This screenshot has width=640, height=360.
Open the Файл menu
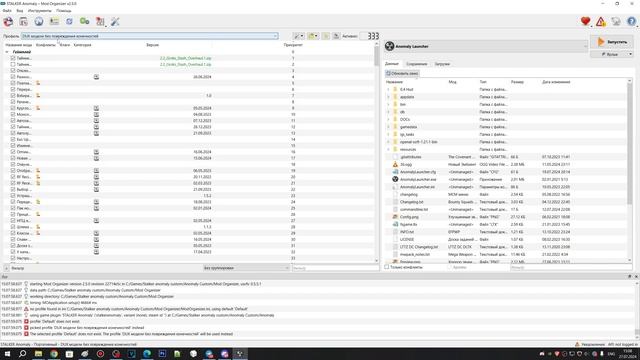pyautogui.click(x=7, y=11)
